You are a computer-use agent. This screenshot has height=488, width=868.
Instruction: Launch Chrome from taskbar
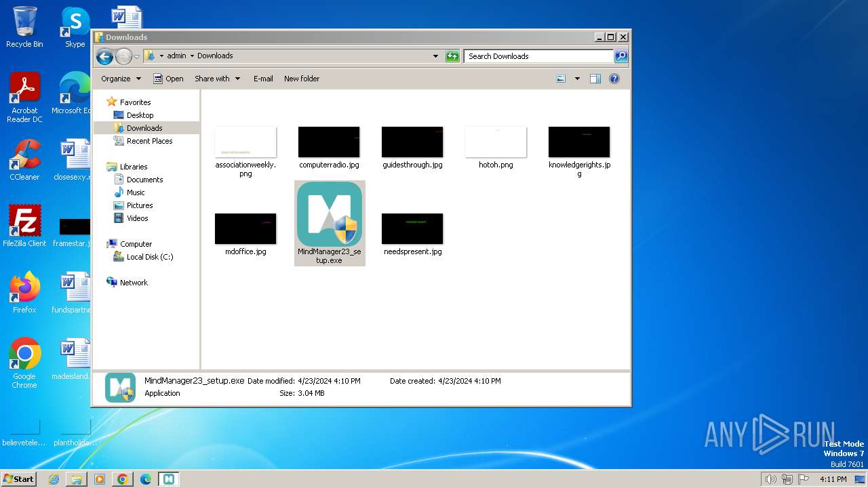123,479
